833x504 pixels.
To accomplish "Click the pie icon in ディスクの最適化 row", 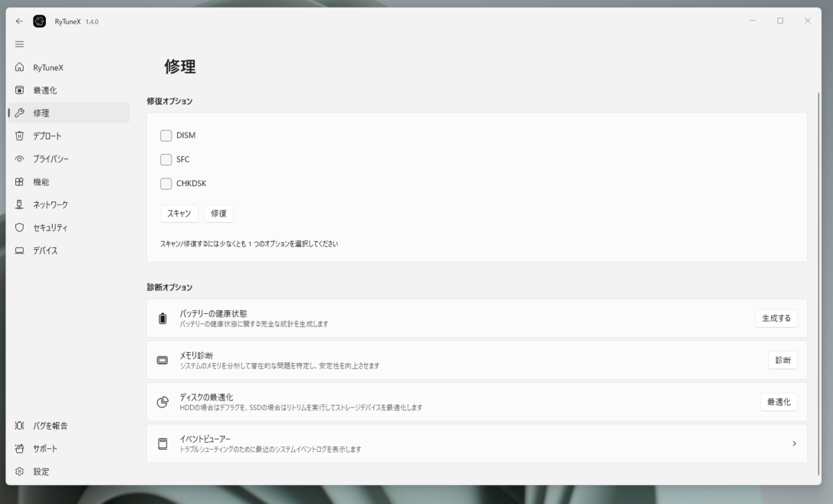I will tap(162, 402).
